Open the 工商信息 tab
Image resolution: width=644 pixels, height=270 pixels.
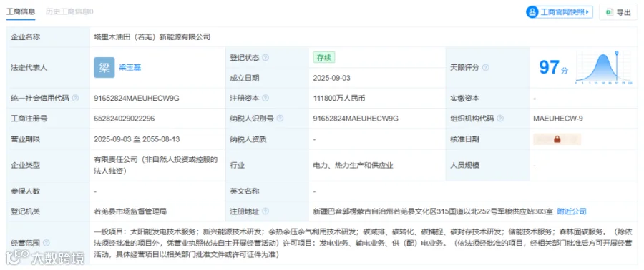tap(21, 11)
